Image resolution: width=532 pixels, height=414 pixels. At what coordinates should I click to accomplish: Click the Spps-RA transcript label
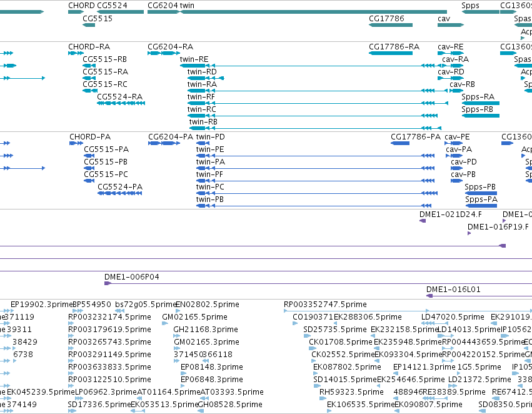[x=478, y=97]
